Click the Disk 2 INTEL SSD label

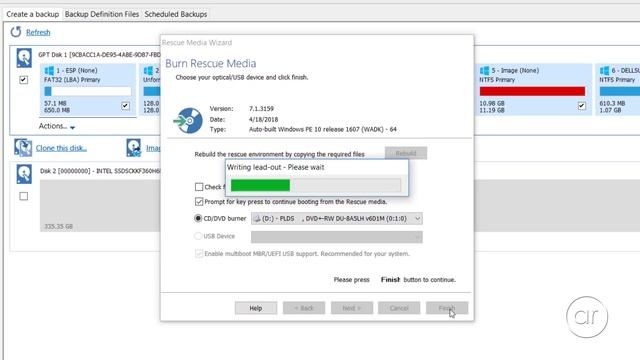tap(100, 171)
